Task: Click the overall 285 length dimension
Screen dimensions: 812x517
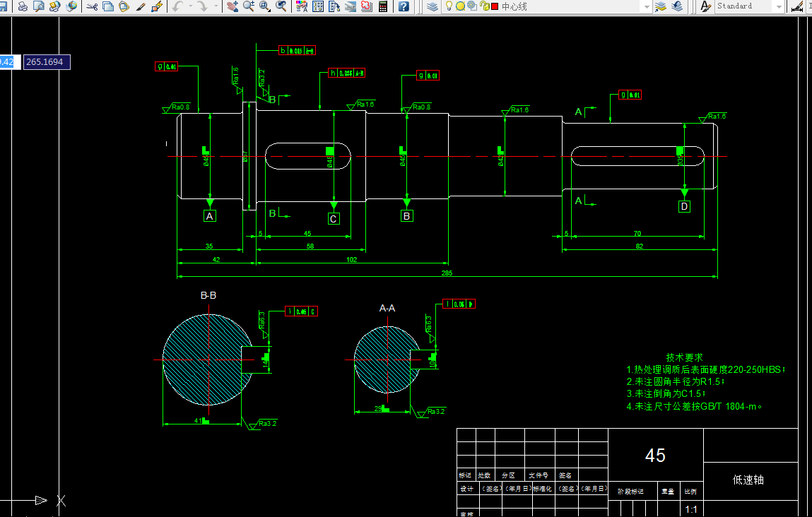Action: coord(447,273)
